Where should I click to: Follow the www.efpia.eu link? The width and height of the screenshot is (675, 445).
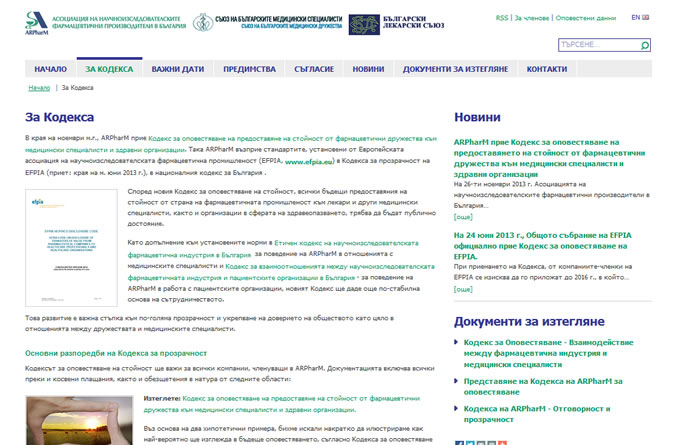click(309, 162)
